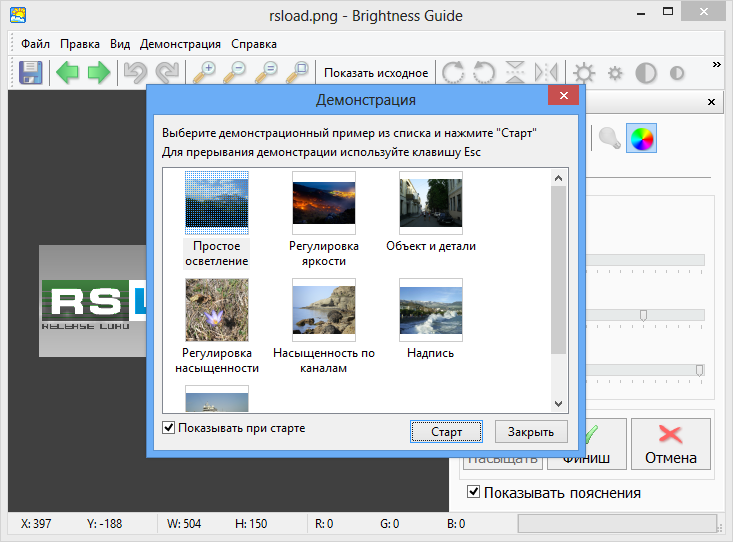The image size is (733, 542).
Task: Rotate image counterclockwise icon
Action: [484, 72]
